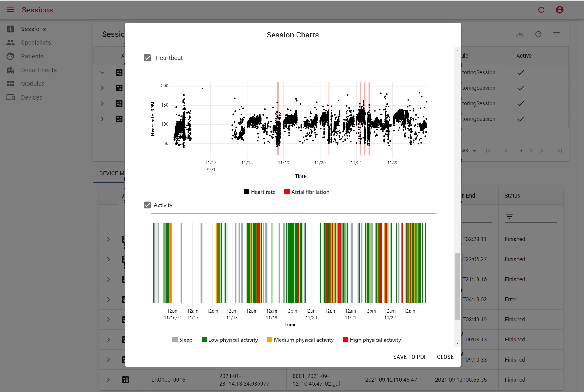Uncheck the Heartbeat chart checkbox
Viewport: 584px width, 392px height.
(147, 58)
